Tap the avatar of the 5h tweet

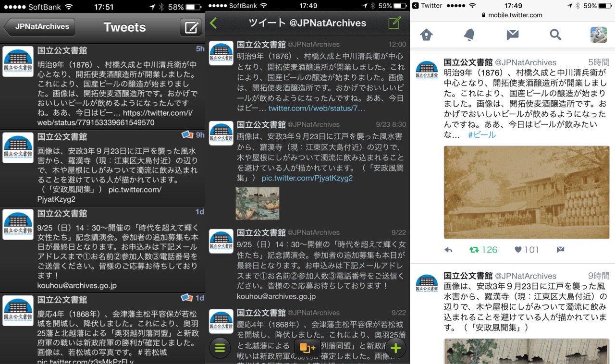point(18,61)
